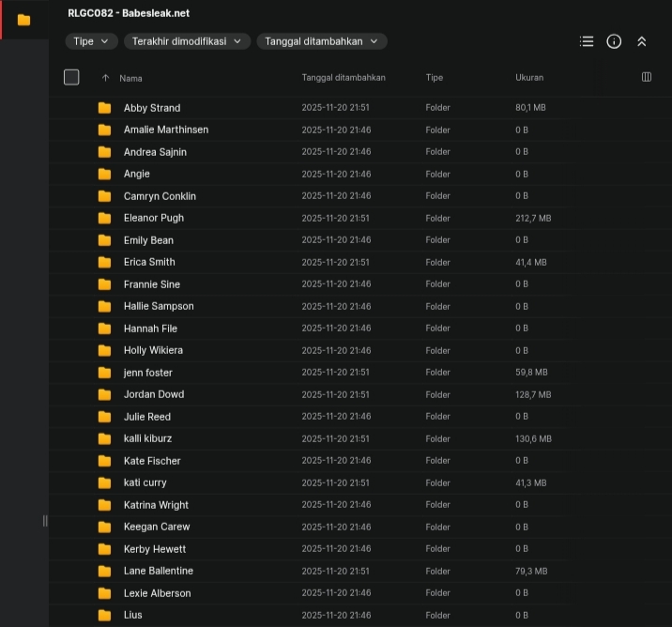Viewport: 672px width, 627px height.
Task: Open the folder icon in the left sidebar
Action: click(24, 20)
